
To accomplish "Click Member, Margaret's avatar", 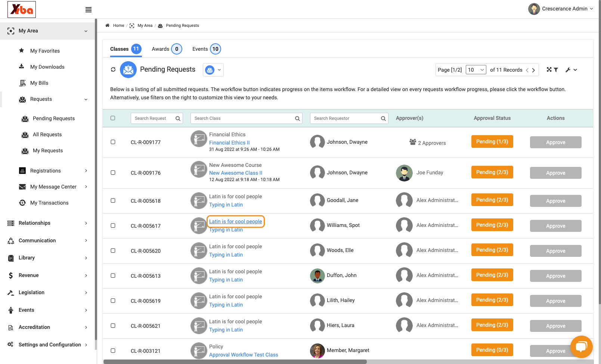I will point(317,351).
